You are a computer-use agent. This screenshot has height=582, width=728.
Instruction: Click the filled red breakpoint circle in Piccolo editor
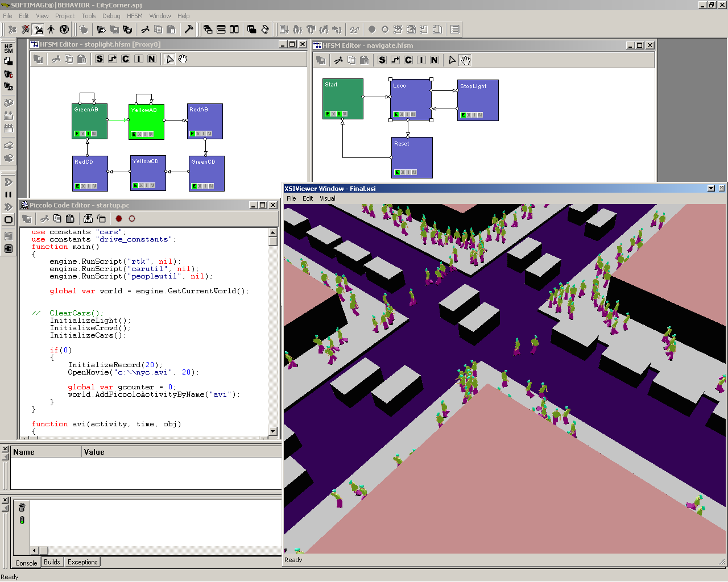(x=119, y=219)
